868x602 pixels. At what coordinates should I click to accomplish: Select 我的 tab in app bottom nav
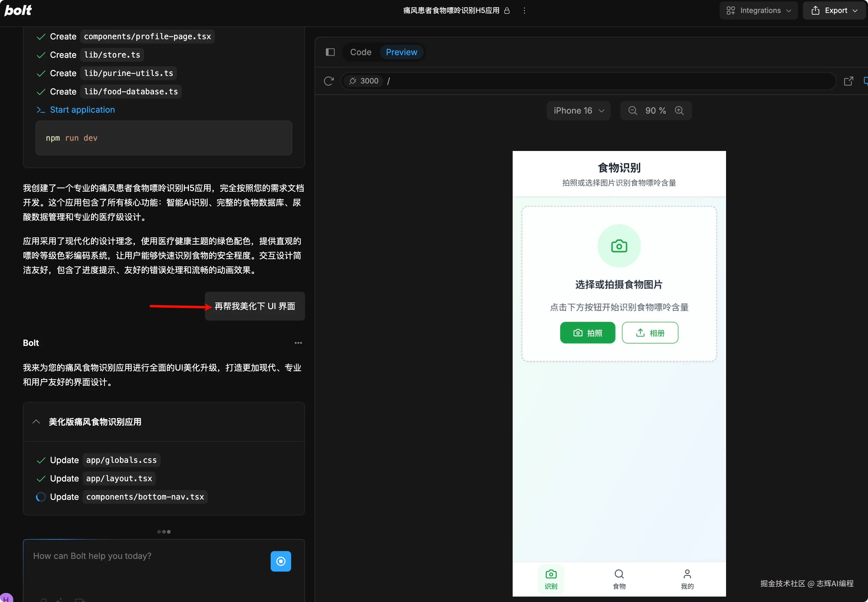coord(687,579)
